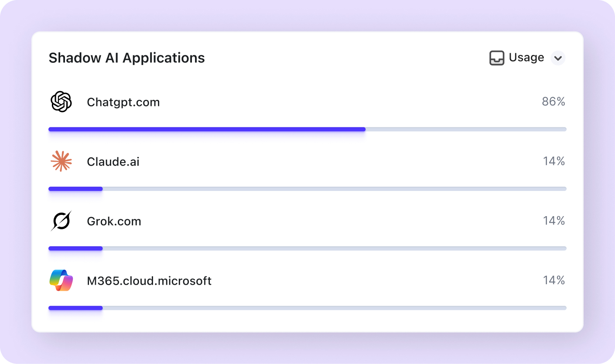Image resolution: width=615 pixels, height=364 pixels.
Task: Click the 14% value for Claude.ai
Action: coord(554,161)
